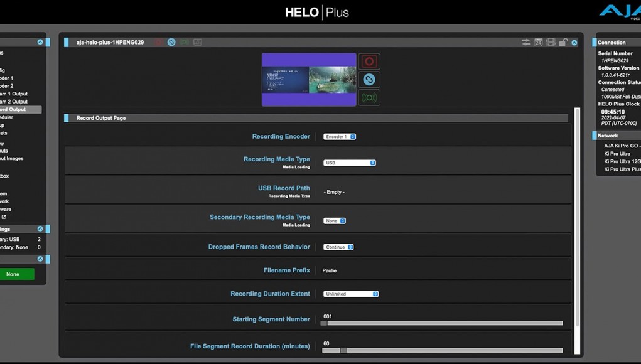
Task: Click the "aja-helo-plus-1HPENG029" device name
Action: (x=110, y=42)
